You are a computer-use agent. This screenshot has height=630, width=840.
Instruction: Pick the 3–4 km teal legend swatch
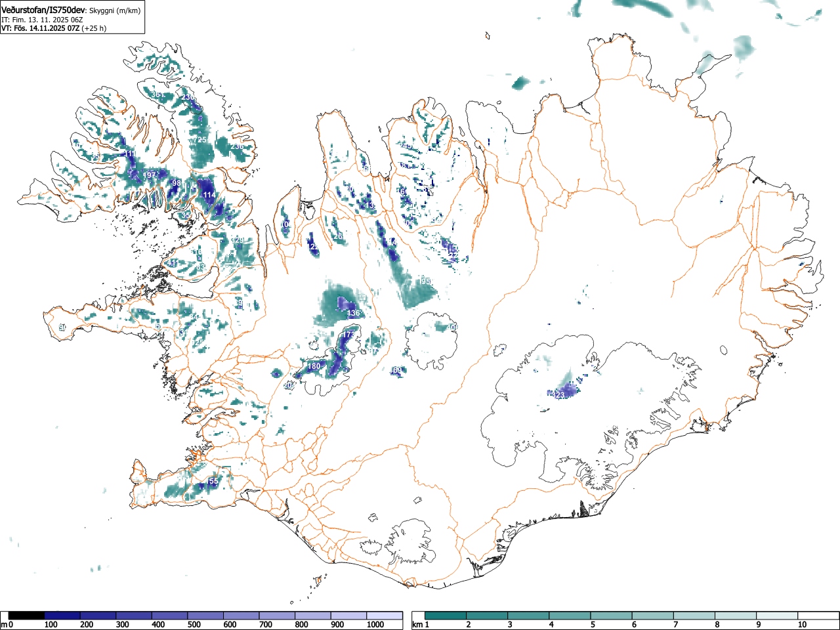tap(528, 616)
